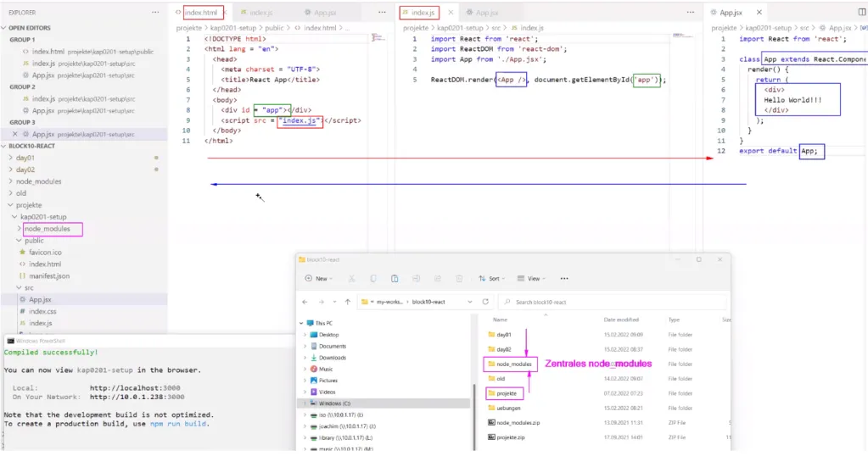Click the day01 folder icon in File Explorer

[491, 335]
